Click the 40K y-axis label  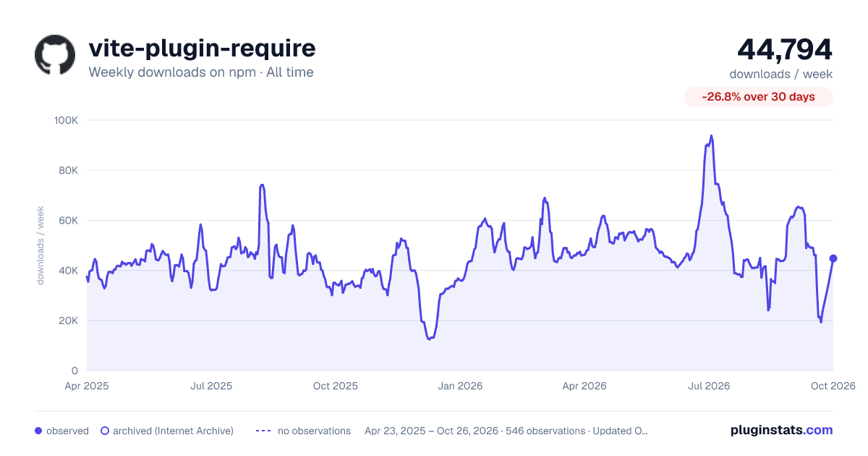coord(69,270)
